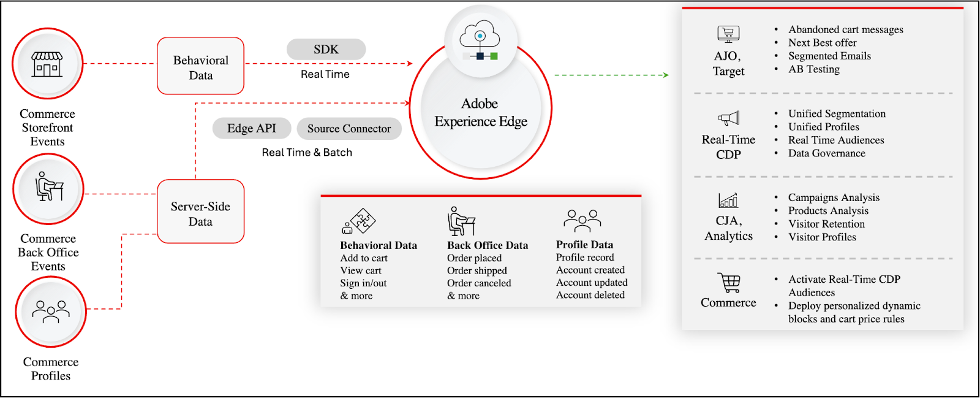Click the 'Commerce Back Office Events' caption
The height and width of the screenshot is (398, 980).
pyautogui.click(x=48, y=252)
